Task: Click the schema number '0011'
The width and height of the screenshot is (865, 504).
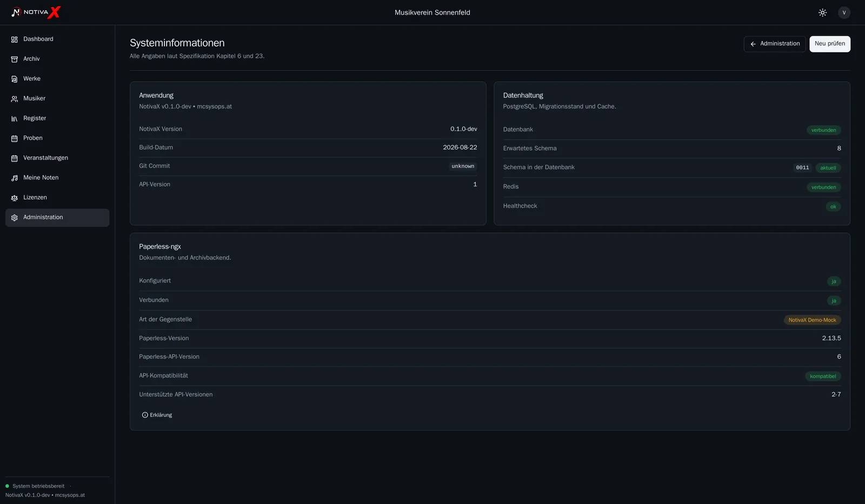Action: [x=802, y=168]
